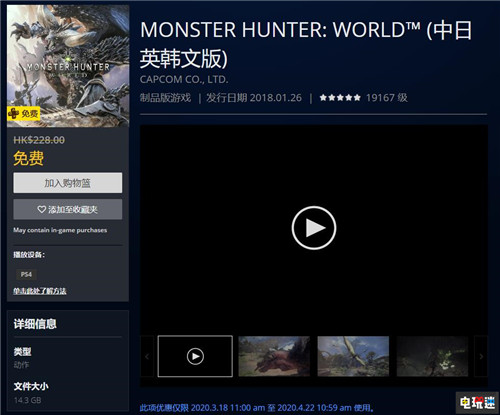Select the video thumbnail with play icon

tap(195, 356)
